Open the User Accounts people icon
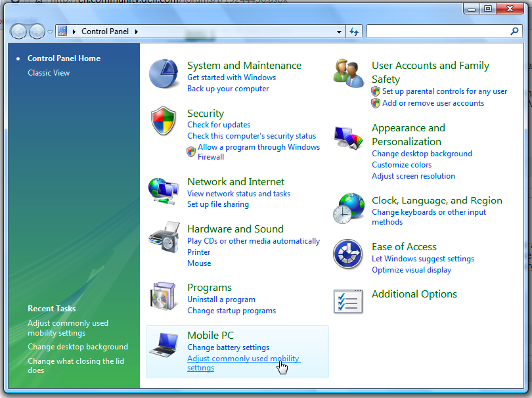The height and width of the screenshot is (398, 532). [x=347, y=74]
